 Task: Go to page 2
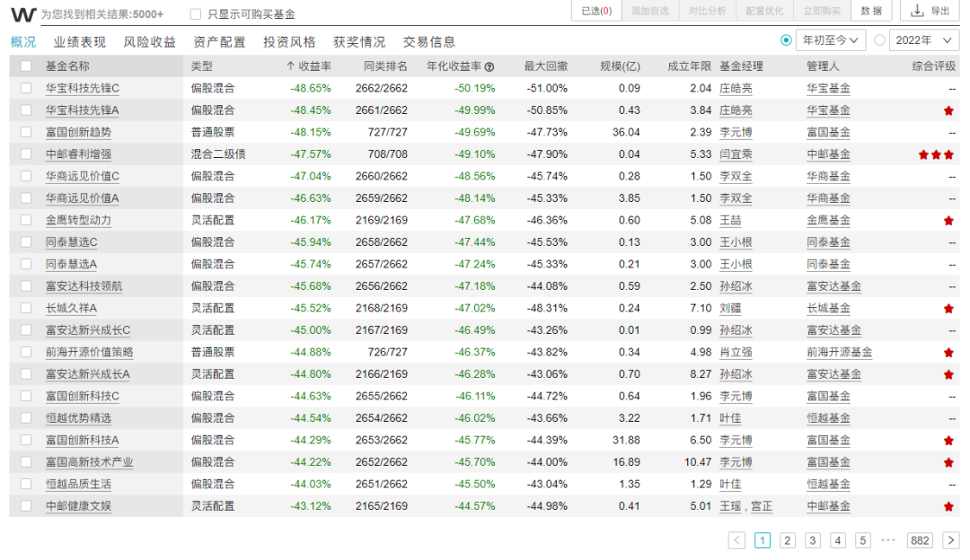[x=787, y=540]
